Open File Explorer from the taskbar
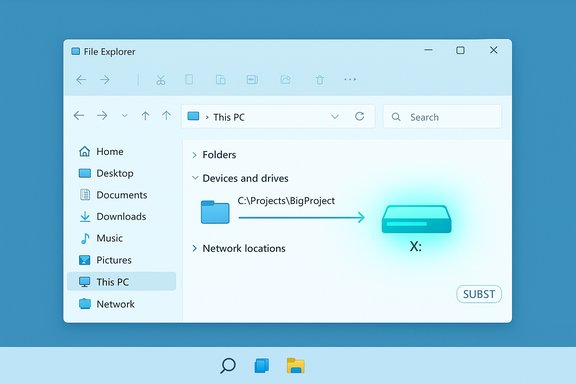This screenshot has height=384, width=576. 296,366
